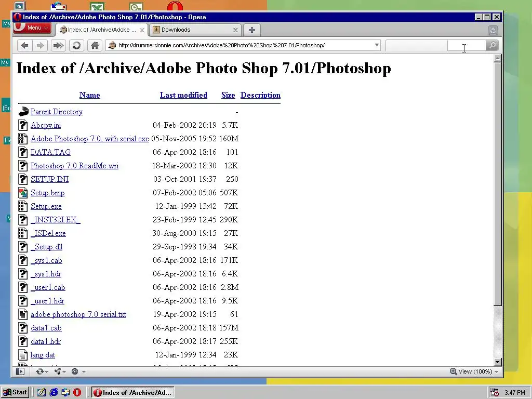This screenshot has height=399, width=532.
Task: Expand the Opera Turbo dropdown arrow
Action: click(x=84, y=372)
